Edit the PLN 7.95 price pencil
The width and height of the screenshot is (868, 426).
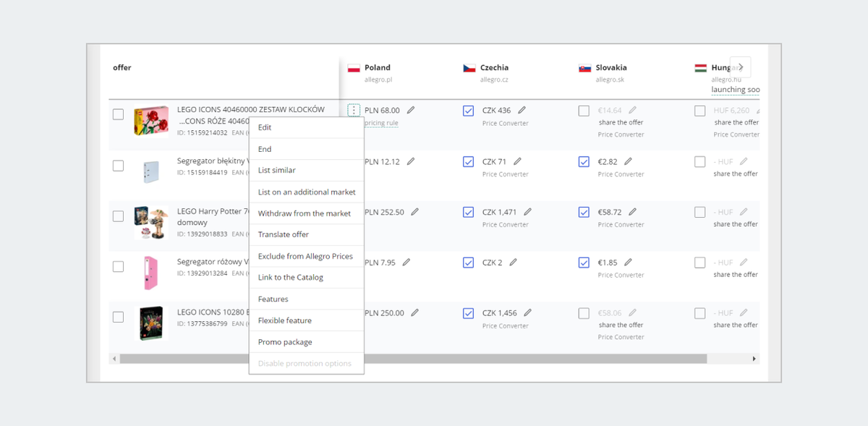(x=407, y=263)
